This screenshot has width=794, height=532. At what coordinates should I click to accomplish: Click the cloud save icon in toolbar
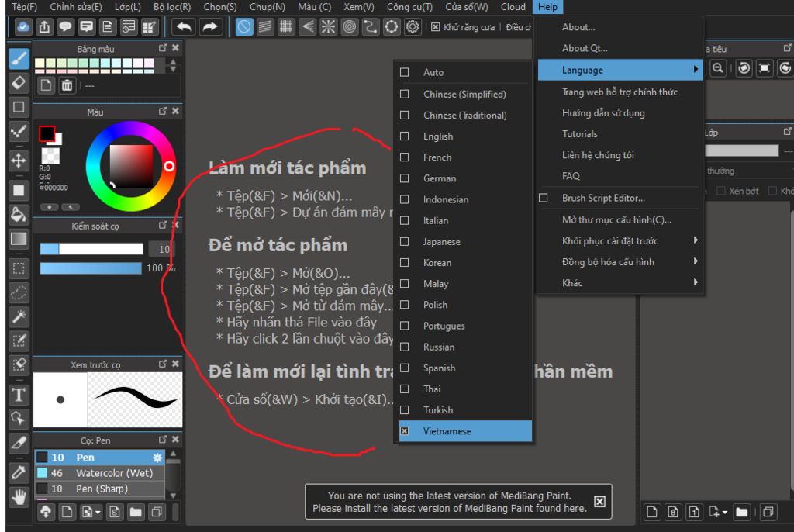click(22, 27)
